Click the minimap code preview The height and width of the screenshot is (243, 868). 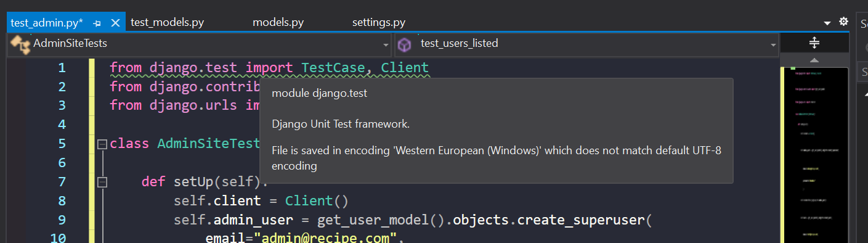(816, 154)
